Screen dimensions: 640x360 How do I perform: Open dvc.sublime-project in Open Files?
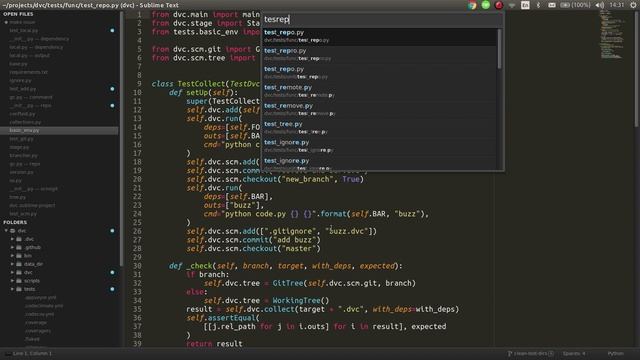click(32, 205)
